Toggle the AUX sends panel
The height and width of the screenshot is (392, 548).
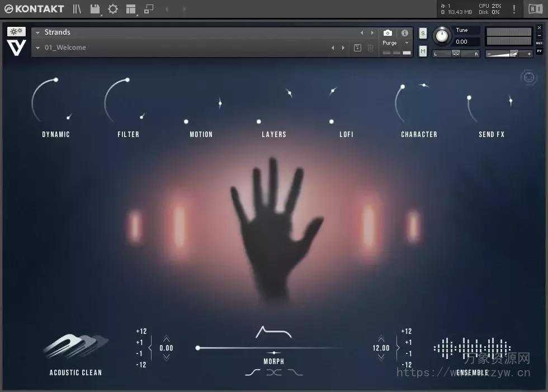point(538,44)
